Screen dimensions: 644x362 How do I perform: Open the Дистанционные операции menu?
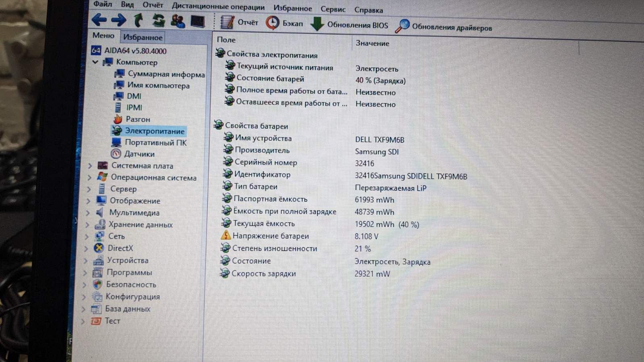[x=218, y=6]
